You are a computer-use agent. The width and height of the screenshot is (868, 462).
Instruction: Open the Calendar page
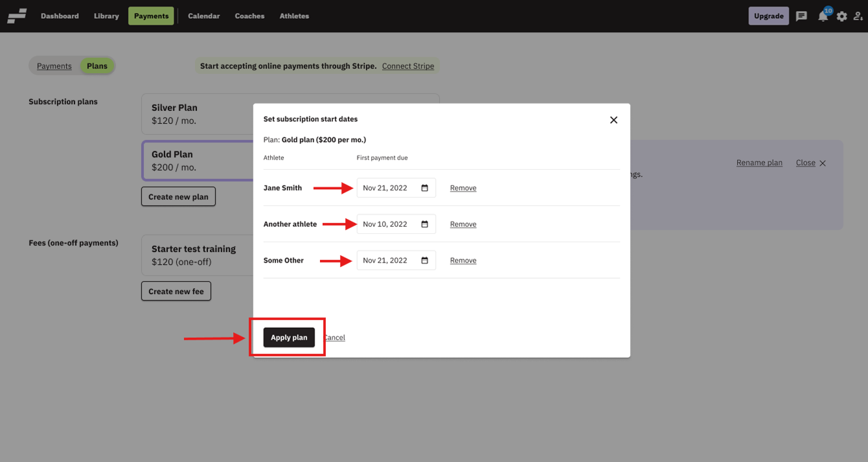204,16
